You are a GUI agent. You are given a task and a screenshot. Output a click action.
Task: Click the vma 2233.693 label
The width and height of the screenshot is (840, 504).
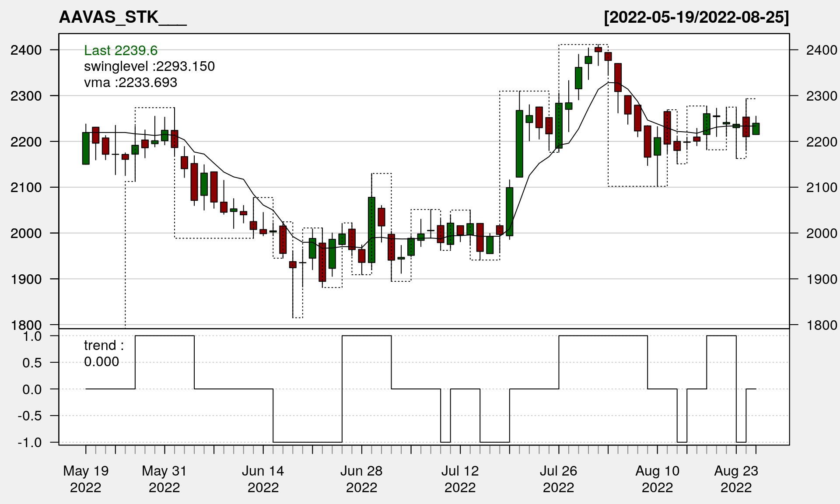[130, 83]
